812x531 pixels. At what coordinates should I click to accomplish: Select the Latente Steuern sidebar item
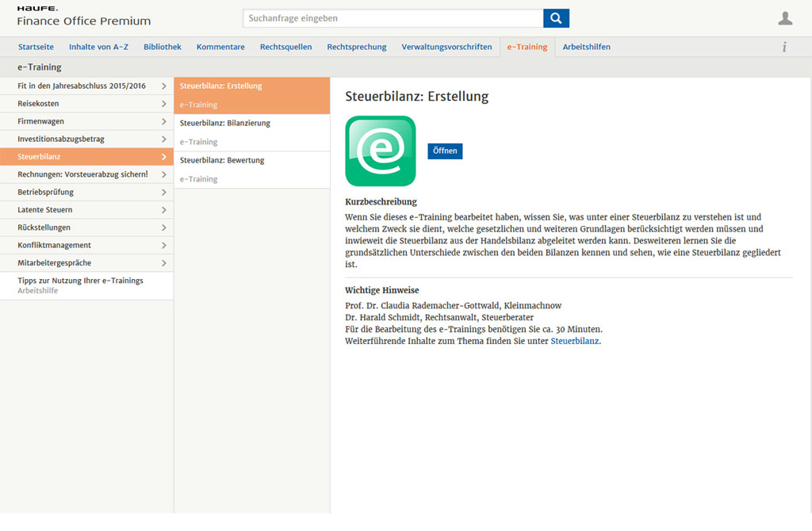point(86,209)
